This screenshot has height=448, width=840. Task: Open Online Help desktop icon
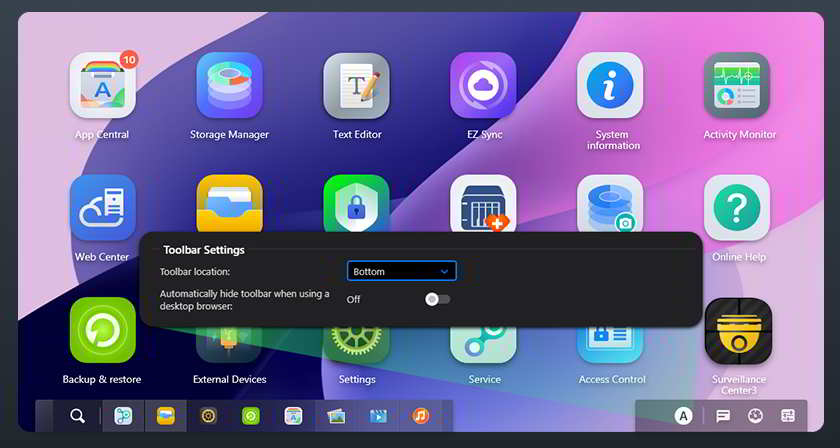tap(737, 208)
